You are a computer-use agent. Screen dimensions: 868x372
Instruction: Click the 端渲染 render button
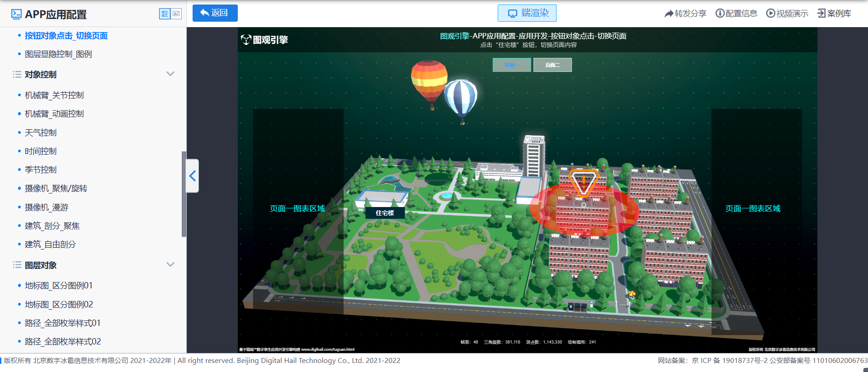[x=527, y=13]
